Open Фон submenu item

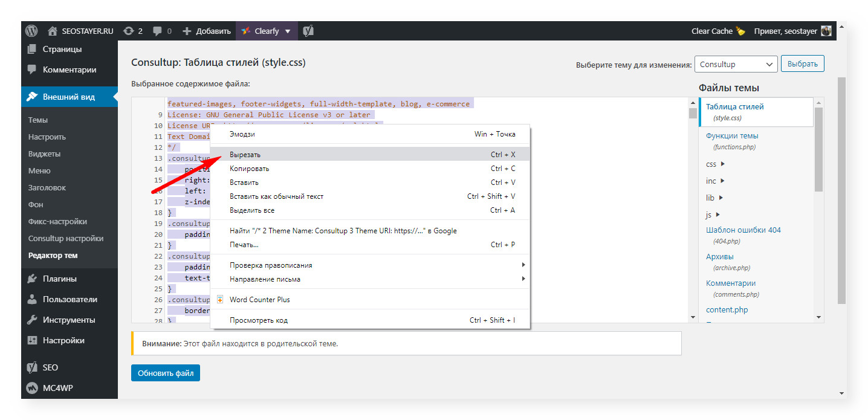[x=36, y=205]
